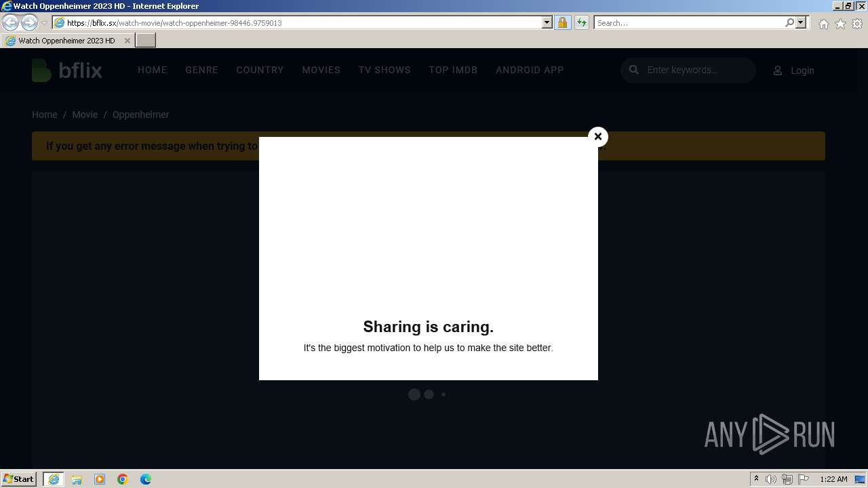Open the media player taskbar icon
This screenshot has height=488, width=868.
pyautogui.click(x=100, y=479)
